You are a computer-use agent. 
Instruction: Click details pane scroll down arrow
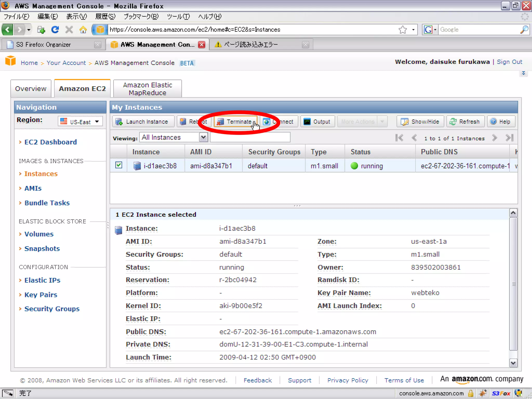pos(513,363)
